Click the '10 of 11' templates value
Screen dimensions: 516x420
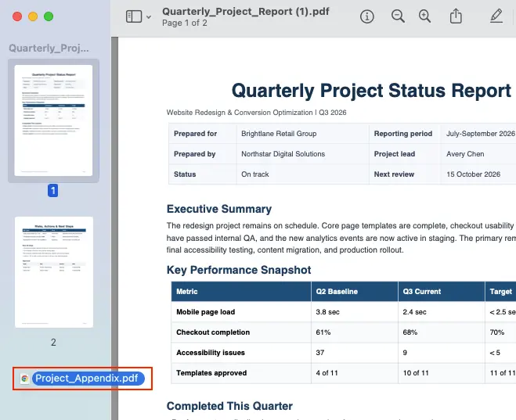[416, 373]
